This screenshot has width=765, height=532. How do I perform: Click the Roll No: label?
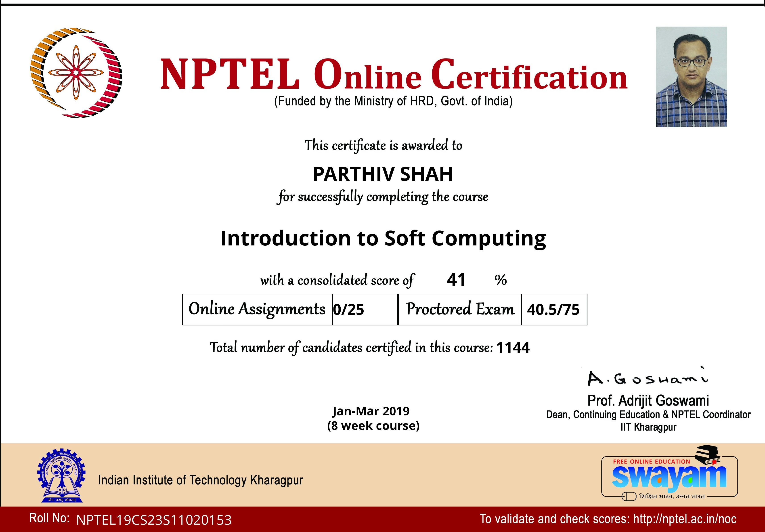[49, 518]
